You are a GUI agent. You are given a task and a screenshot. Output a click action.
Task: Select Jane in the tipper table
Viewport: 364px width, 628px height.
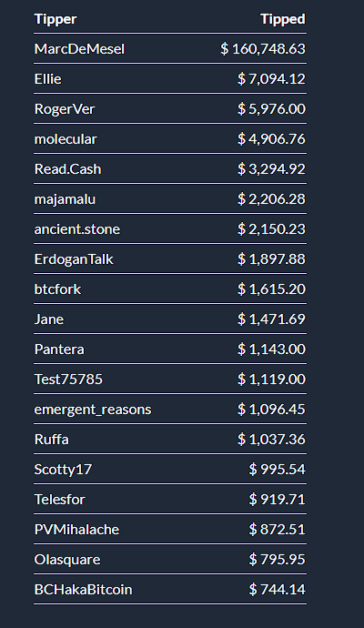click(x=49, y=319)
